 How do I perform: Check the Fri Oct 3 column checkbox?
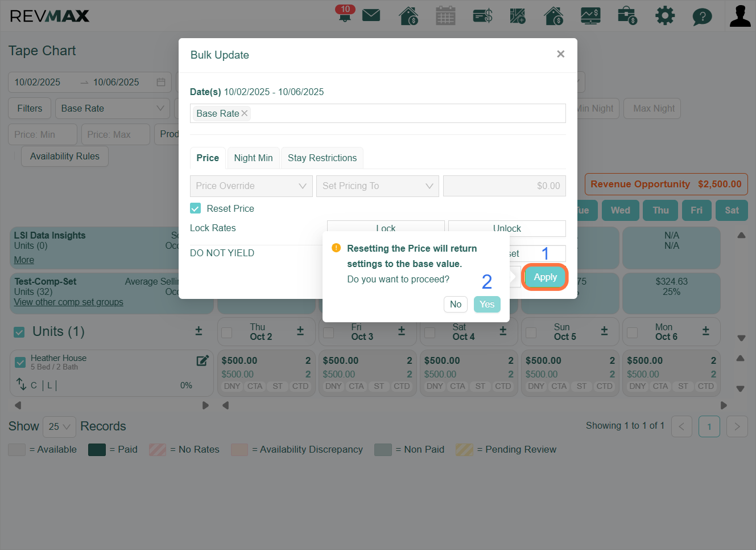[x=328, y=333]
